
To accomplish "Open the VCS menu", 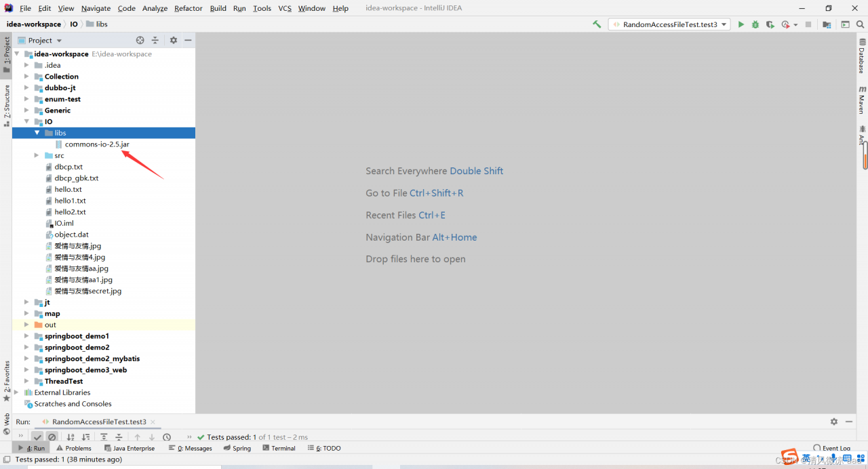I will point(285,8).
